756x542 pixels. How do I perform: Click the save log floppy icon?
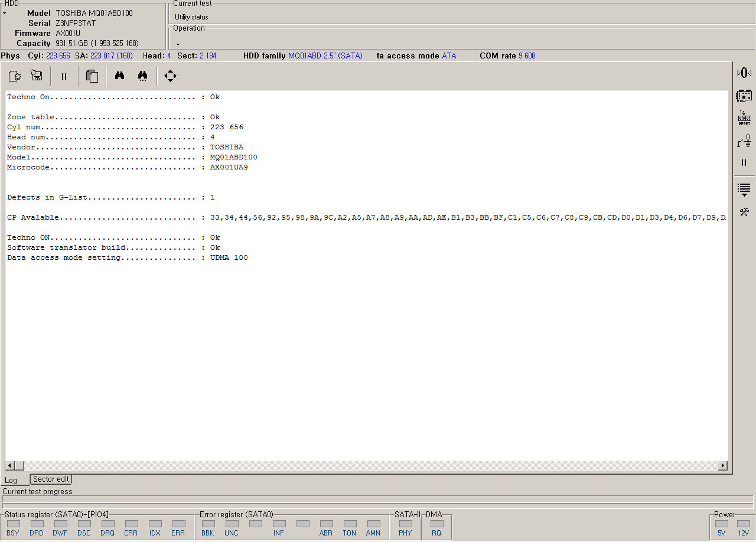click(37, 76)
